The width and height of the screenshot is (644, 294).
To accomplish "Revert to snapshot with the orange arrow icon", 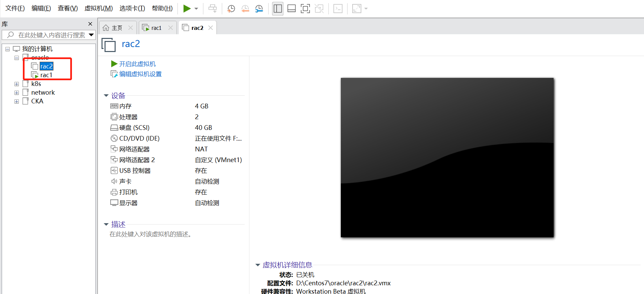I will pyautogui.click(x=245, y=9).
